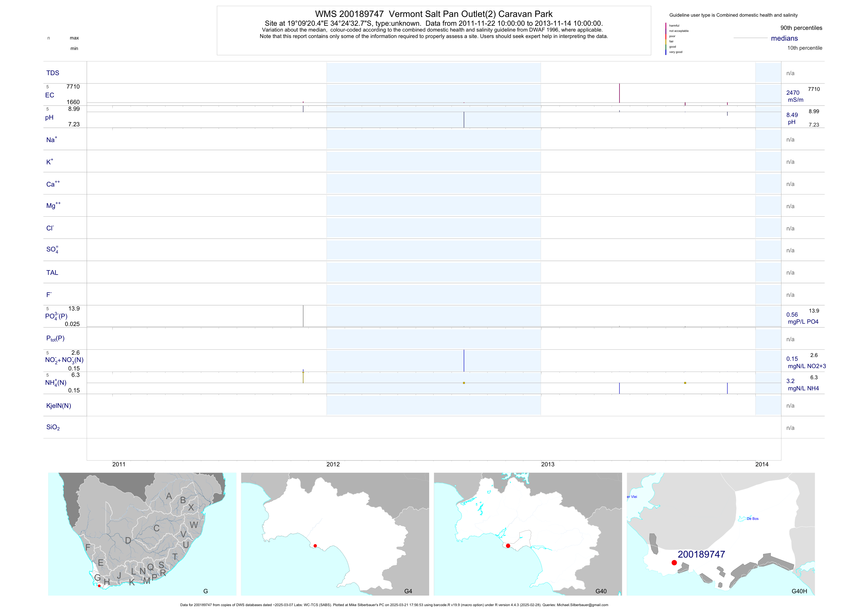
Task: Select the TDS row label
Action: coord(53,73)
